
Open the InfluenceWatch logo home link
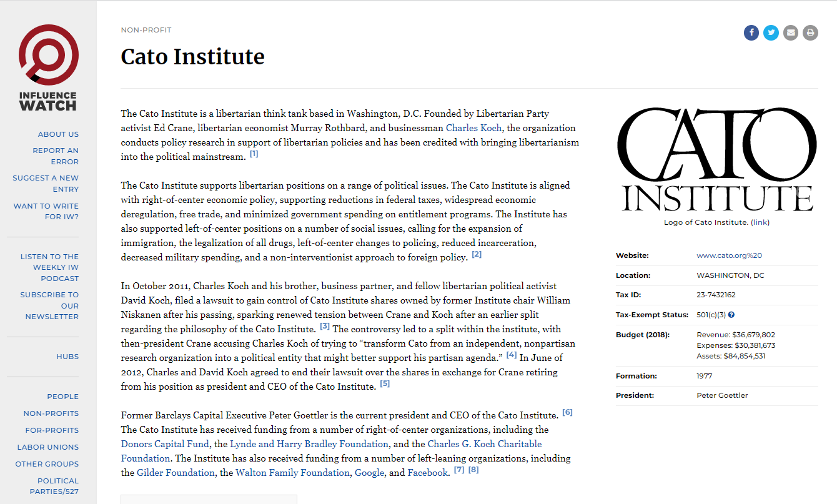(48, 67)
